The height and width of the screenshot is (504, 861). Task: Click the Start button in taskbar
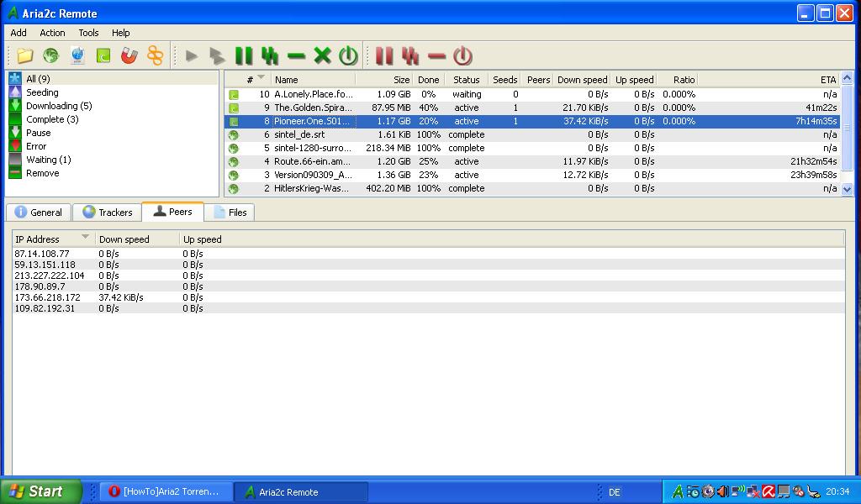(40, 491)
